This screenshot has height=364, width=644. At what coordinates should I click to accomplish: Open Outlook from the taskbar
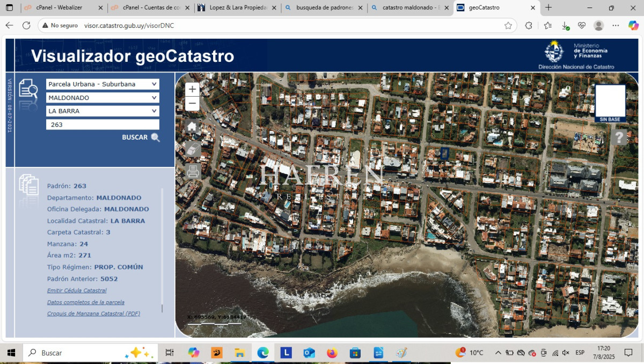pyautogui.click(x=309, y=353)
